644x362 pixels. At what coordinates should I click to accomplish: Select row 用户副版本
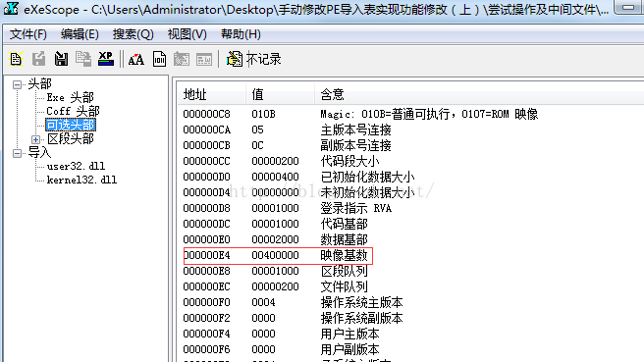(410, 349)
